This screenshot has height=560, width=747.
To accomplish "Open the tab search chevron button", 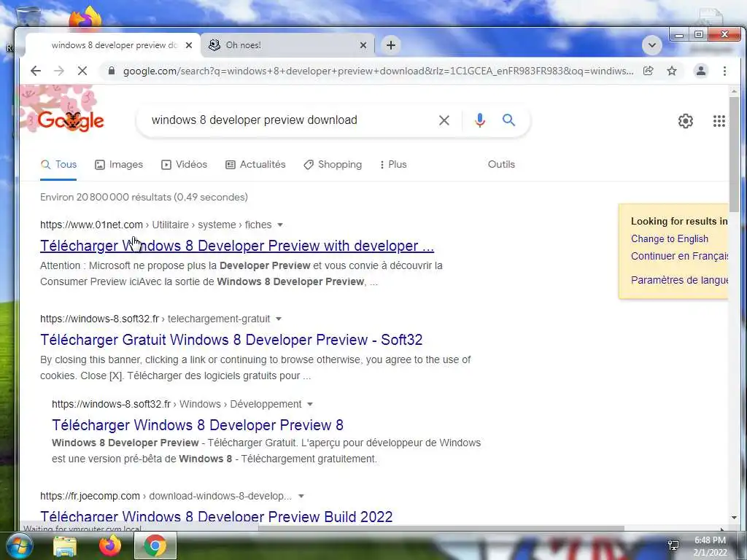I will pyautogui.click(x=651, y=45).
